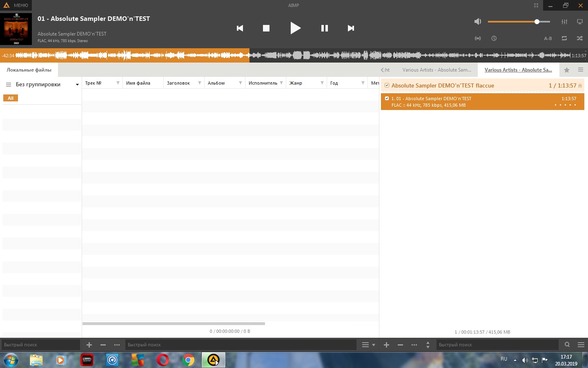This screenshot has height=368, width=588.
Task: Skip to the next track
Action: [351, 28]
